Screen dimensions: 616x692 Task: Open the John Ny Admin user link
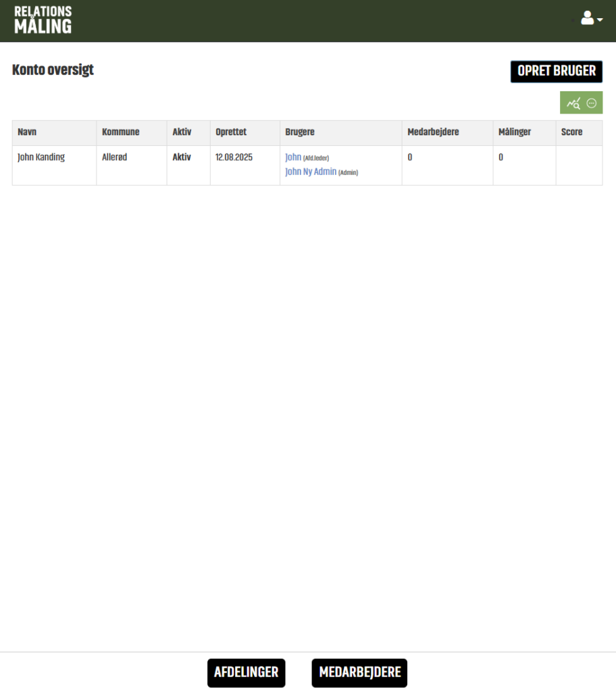click(311, 172)
